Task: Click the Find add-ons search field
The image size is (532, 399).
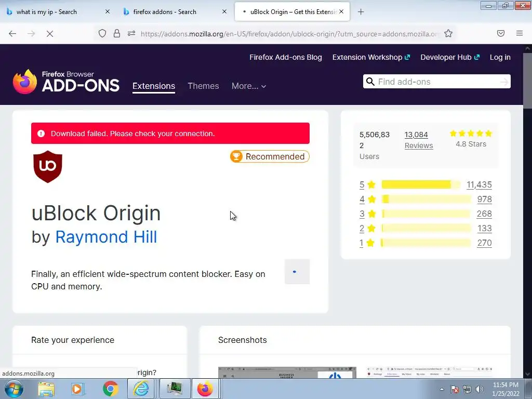Action: [437, 82]
